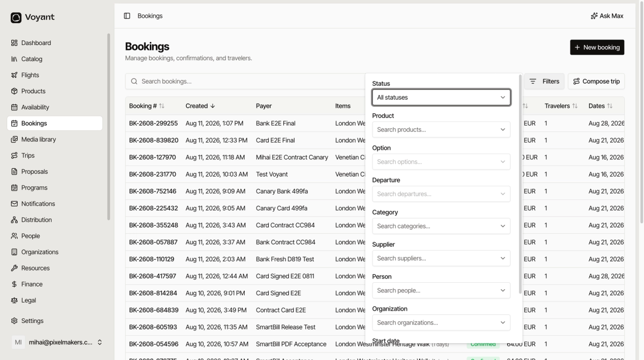This screenshot has height=360, width=644.
Task: Open Availability in the sidebar
Action: click(55, 107)
